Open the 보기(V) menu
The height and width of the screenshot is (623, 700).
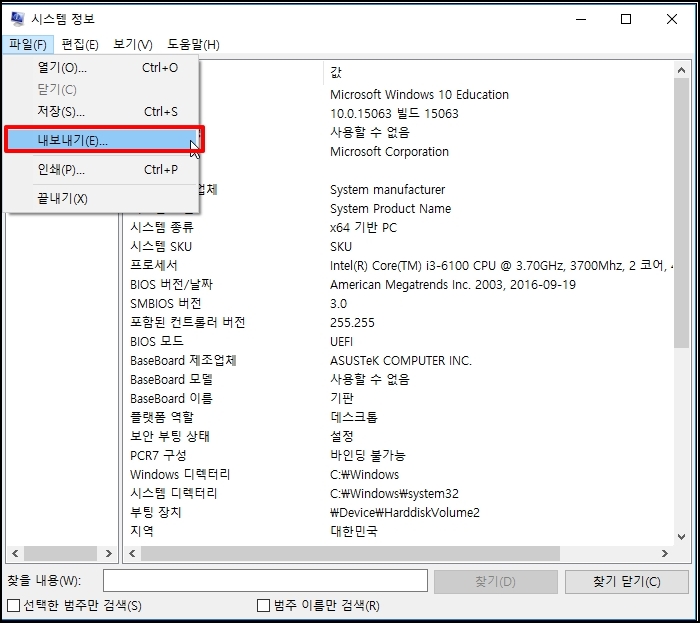(133, 45)
